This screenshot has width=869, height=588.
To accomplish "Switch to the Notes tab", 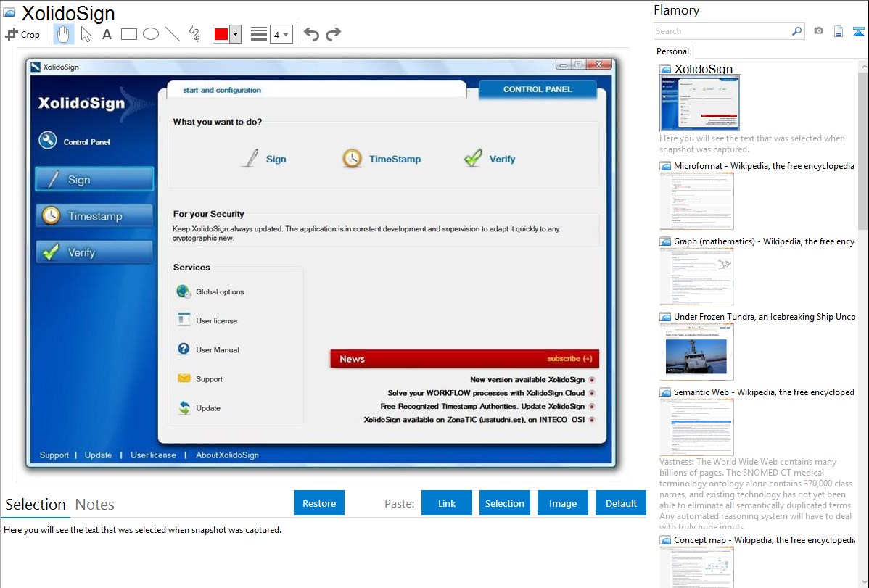I will coord(95,505).
